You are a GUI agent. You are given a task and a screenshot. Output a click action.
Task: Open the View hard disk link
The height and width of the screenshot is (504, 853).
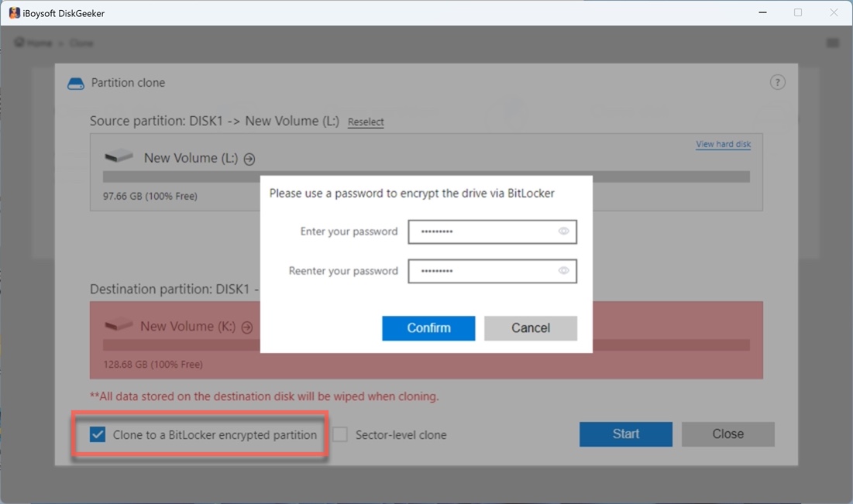click(x=723, y=144)
